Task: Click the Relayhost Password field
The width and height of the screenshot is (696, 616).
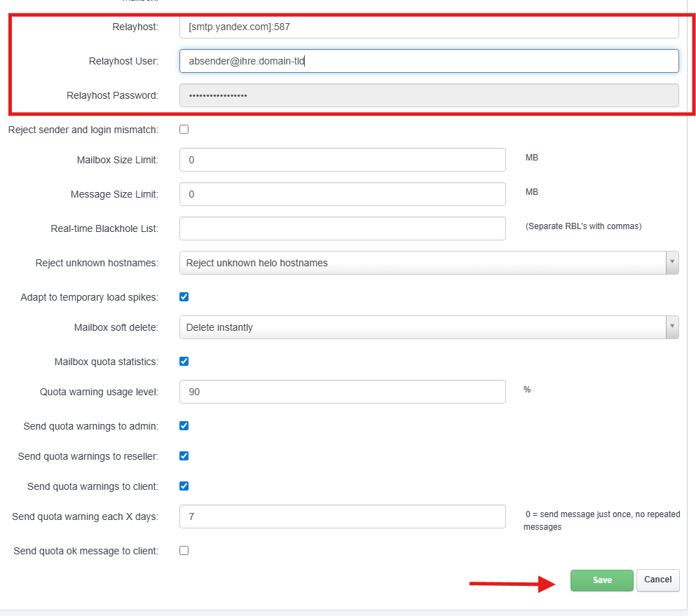Action: point(428,95)
